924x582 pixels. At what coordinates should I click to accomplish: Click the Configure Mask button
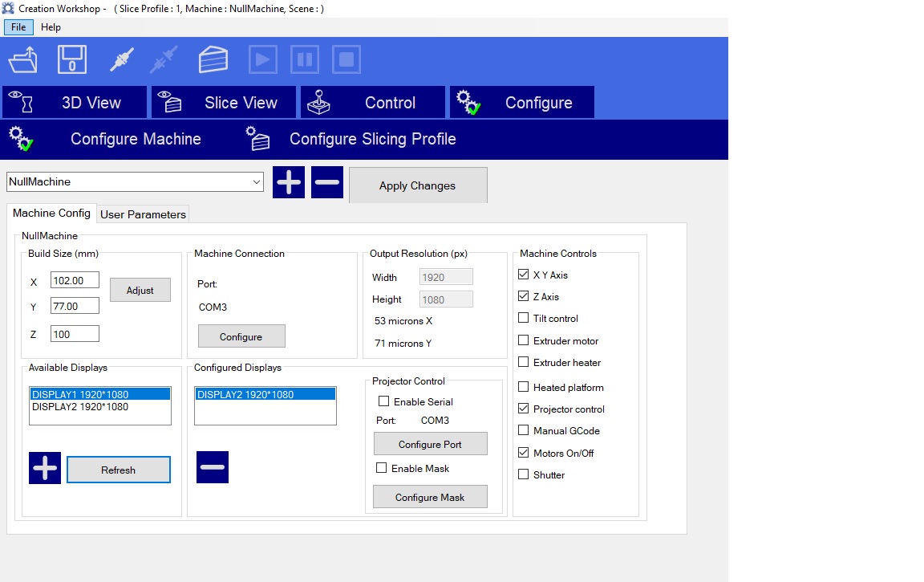click(430, 497)
